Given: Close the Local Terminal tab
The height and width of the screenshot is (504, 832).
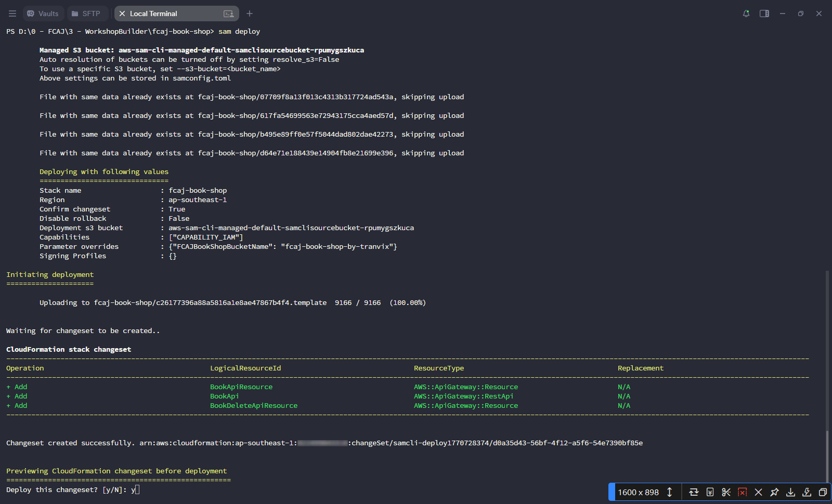Looking at the screenshot, I should click(122, 14).
